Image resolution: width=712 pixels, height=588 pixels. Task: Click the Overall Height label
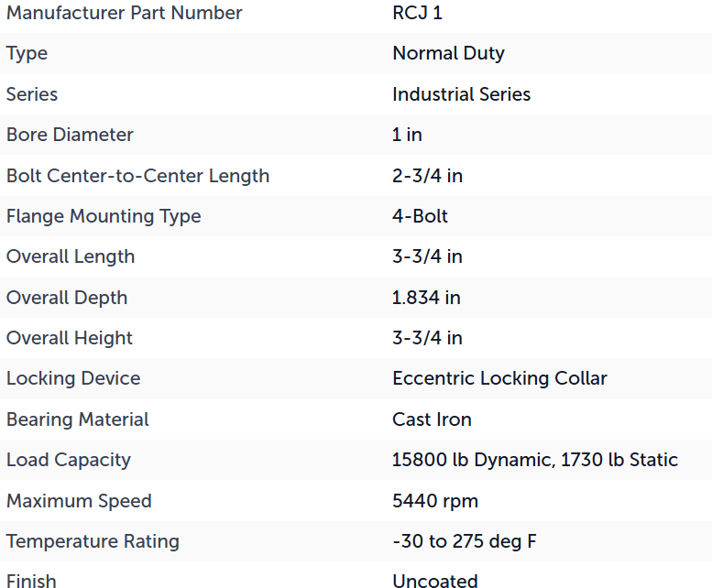[70, 338]
